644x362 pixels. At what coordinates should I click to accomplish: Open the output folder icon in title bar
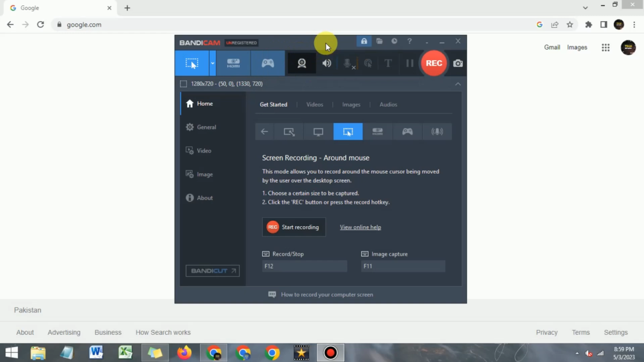click(379, 41)
